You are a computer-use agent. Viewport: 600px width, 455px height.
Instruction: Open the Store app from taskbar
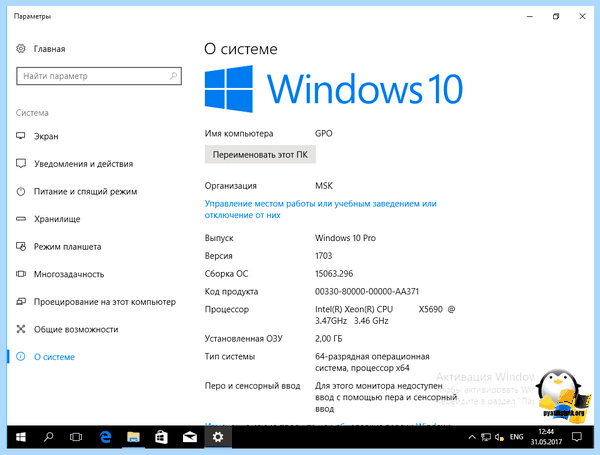pos(161,437)
